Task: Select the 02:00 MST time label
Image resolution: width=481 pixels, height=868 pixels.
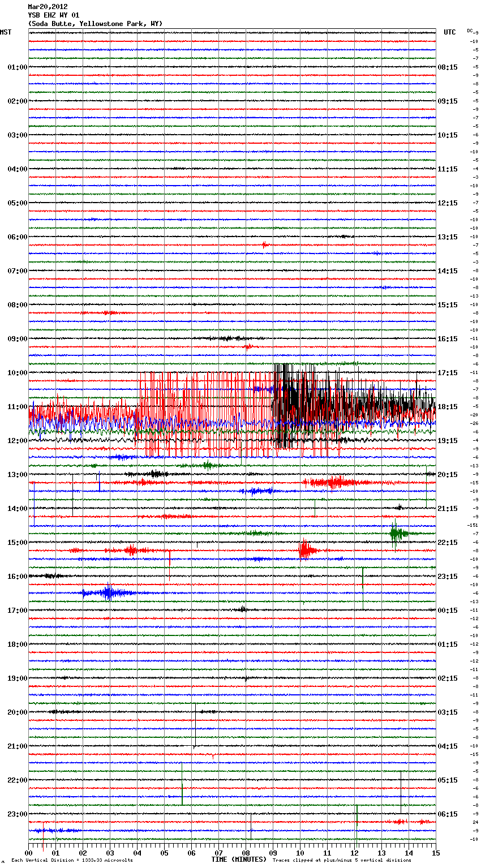Action: (18, 101)
